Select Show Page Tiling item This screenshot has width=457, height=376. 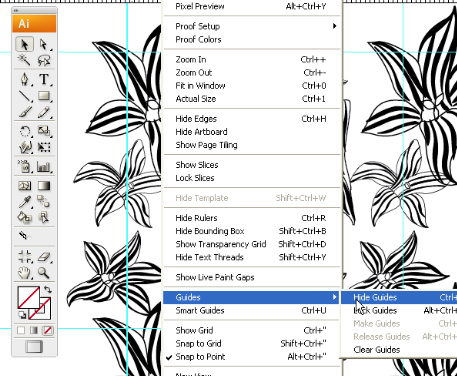(252, 145)
